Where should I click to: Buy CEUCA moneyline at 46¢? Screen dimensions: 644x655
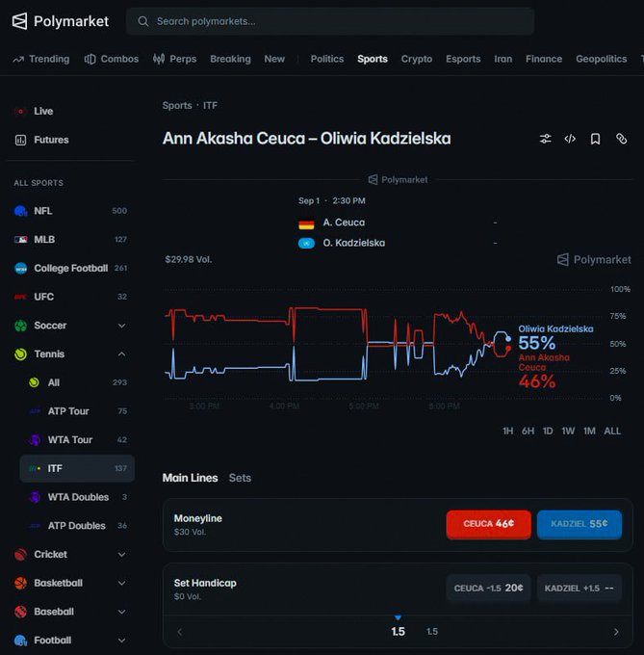point(489,524)
